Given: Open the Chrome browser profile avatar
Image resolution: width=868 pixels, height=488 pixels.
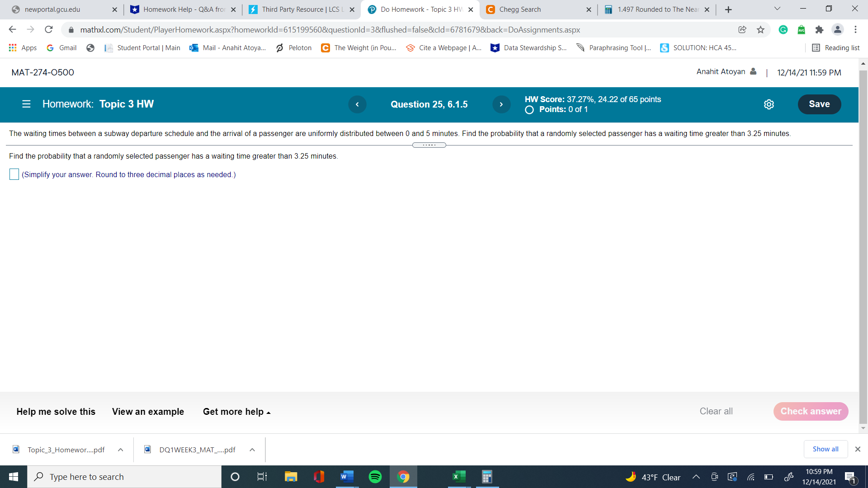Looking at the screenshot, I should click(838, 29).
